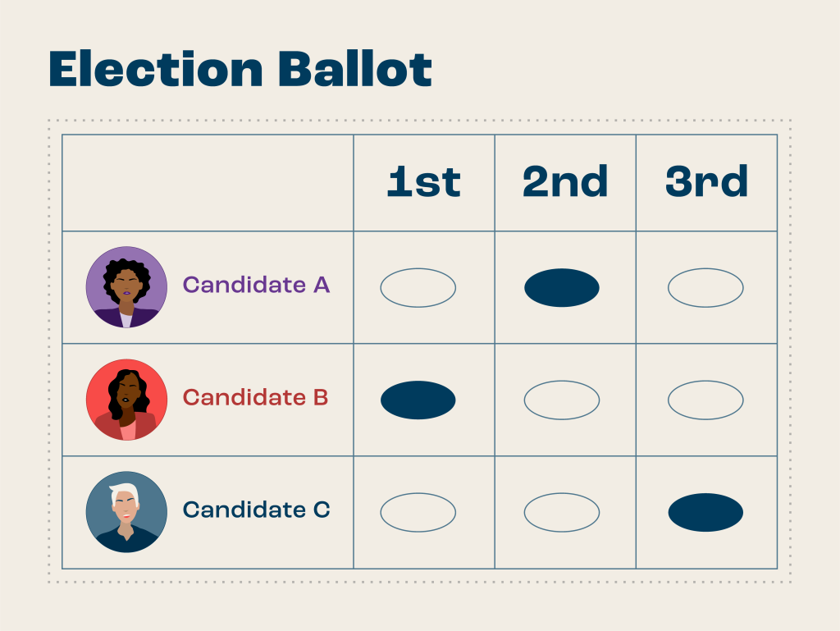
Task: Mark Candidate C as 1st choice
Action: tap(418, 513)
